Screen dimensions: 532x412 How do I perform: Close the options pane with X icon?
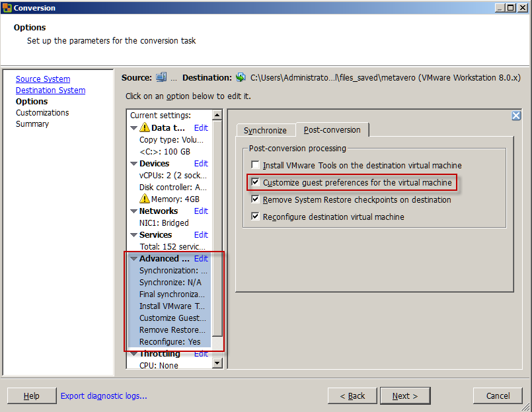[x=516, y=116]
